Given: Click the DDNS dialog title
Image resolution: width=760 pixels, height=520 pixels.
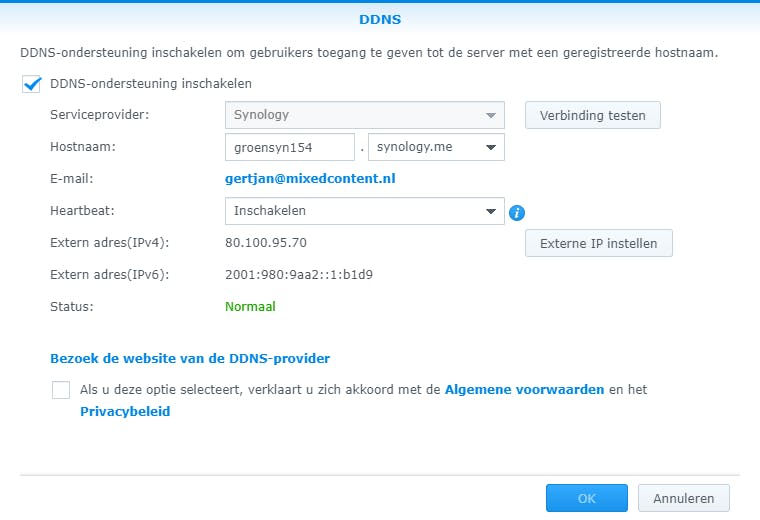Looking at the screenshot, I should 379,19.
